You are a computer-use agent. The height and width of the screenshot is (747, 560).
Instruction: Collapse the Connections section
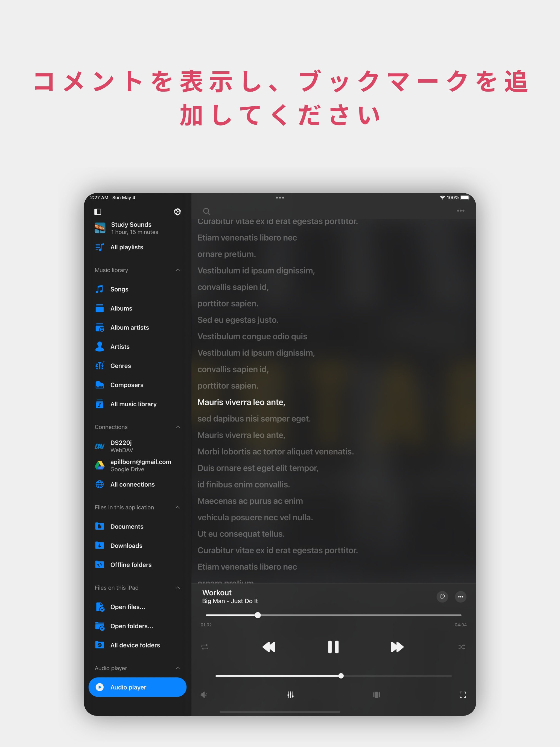178,427
